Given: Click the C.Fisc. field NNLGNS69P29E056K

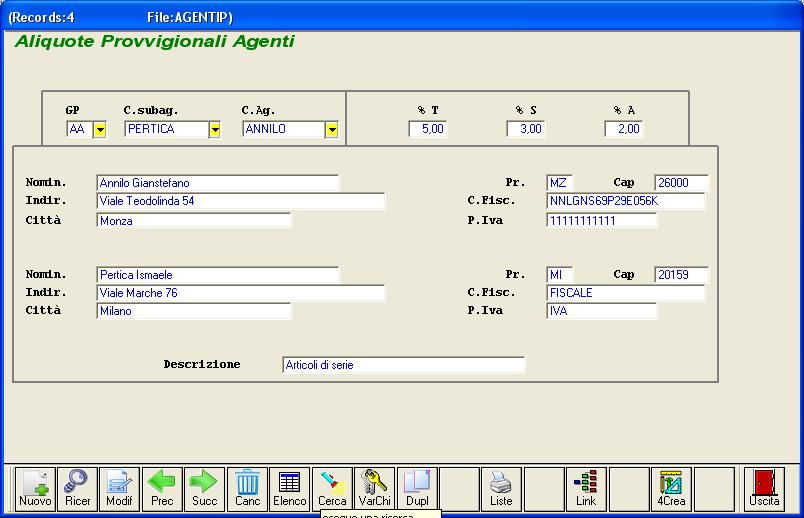Looking at the screenshot, I should [625, 201].
